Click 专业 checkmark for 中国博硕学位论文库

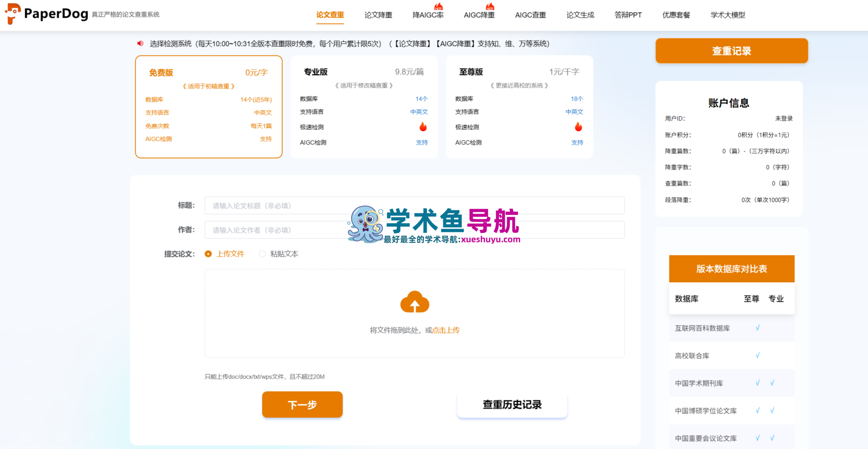[x=772, y=410]
